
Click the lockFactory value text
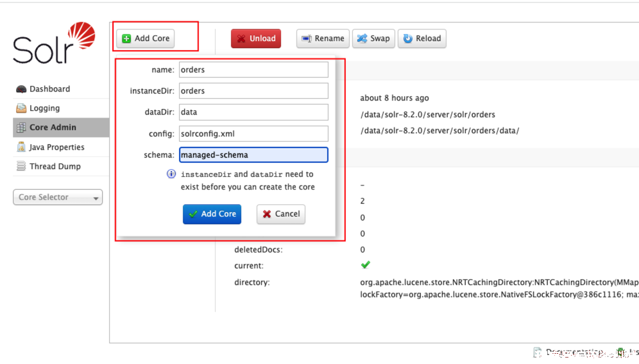pyautogui.click(x=499, y=294)
